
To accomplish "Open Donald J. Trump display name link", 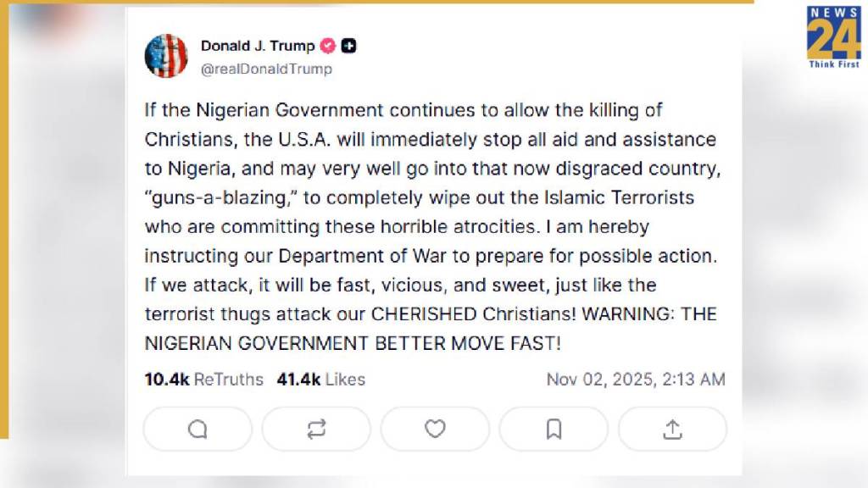I will point(257,47).
